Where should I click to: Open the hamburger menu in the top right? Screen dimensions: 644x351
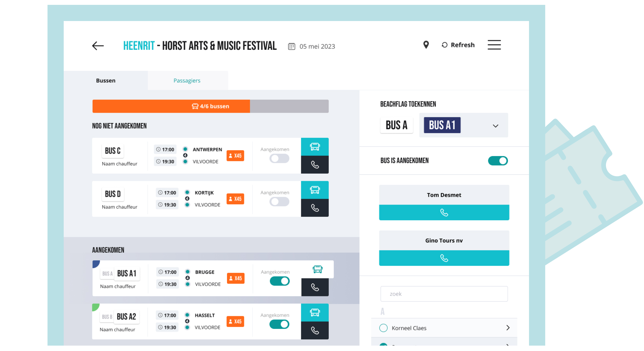495,45
